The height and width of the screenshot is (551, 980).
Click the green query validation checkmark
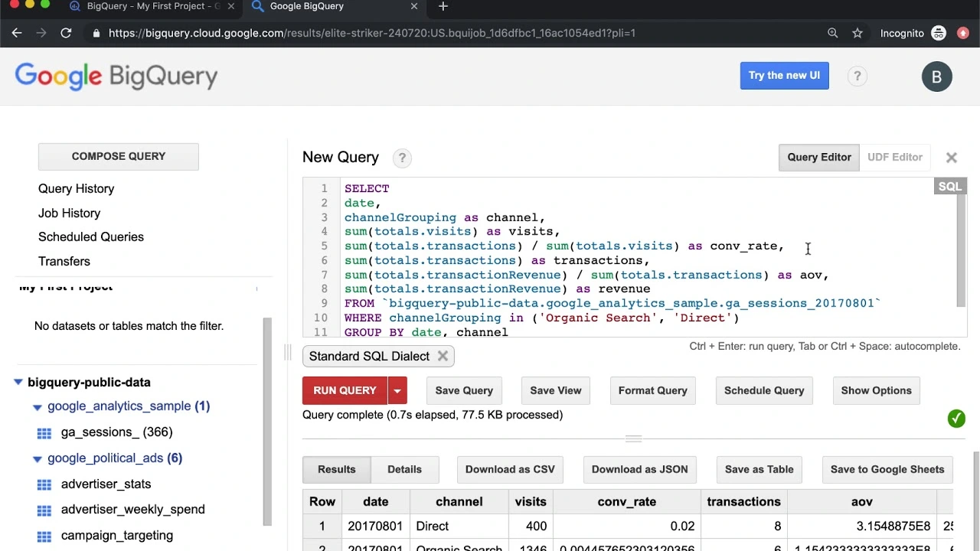956,419
